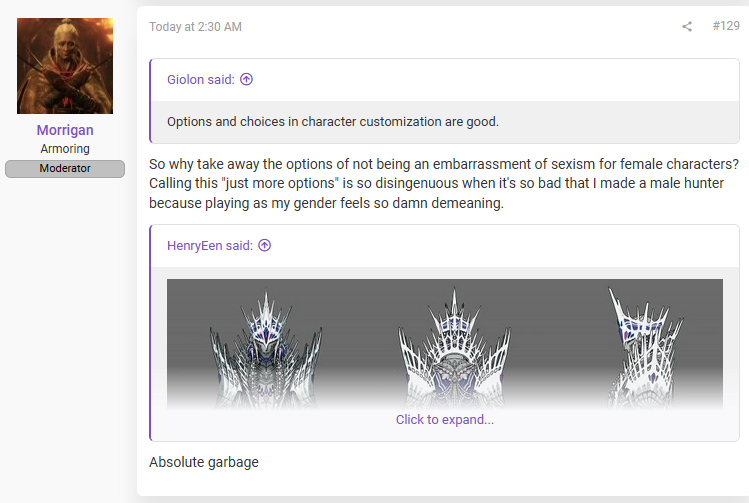The image size is (749, 503).
Task: Open the side-view armor image on the right
Action: click(x=645, y=348)
